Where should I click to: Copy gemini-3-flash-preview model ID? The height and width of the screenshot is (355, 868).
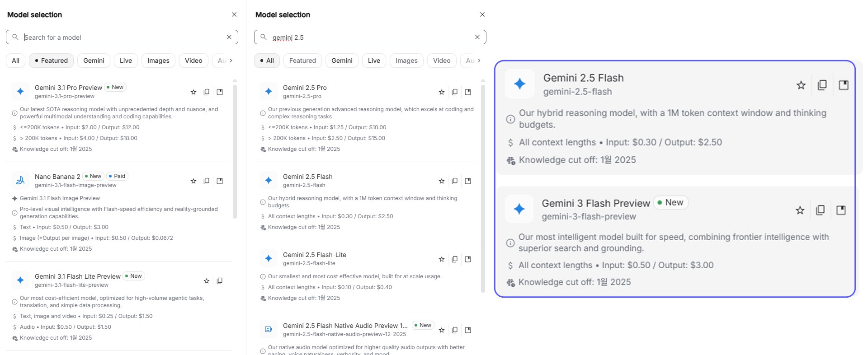[x=821, y=210]
